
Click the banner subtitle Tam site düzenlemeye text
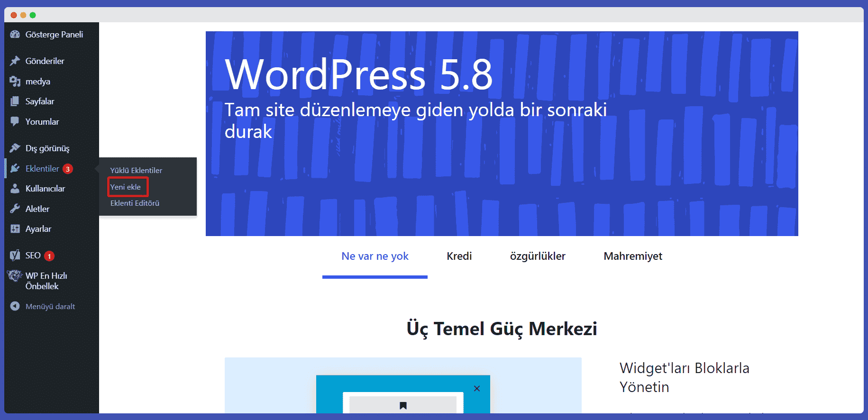click(416, 120)
